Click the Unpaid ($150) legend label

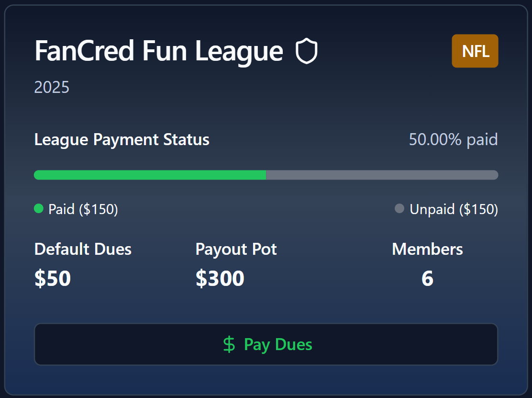(454, 209)
